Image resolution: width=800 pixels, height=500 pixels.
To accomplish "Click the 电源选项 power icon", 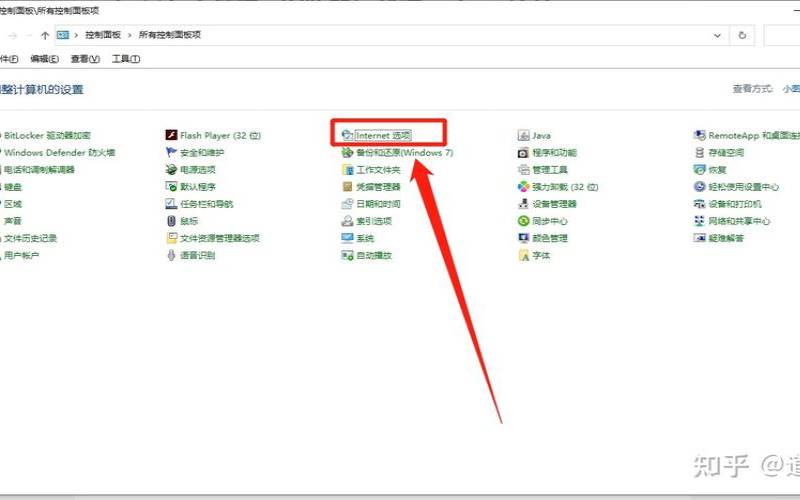I will pos(171,170).
